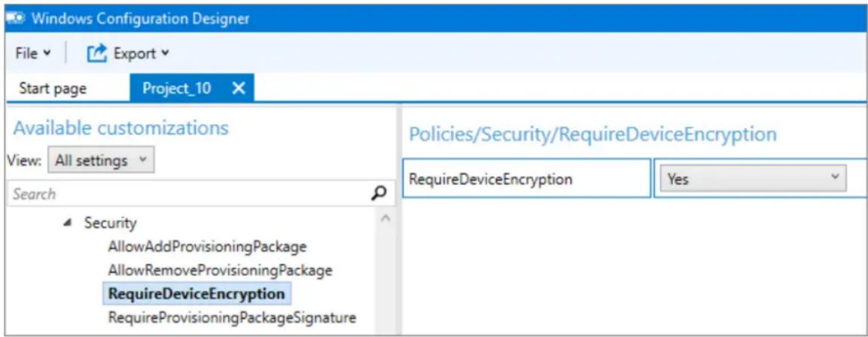The height and width of the screenshot is (337, 868).
Task: Switch to the Start page tab
Action: point(53,89)
